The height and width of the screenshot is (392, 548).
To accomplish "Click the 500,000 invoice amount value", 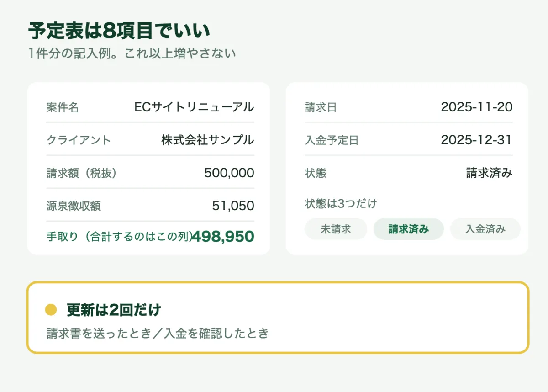I will 229,173.
